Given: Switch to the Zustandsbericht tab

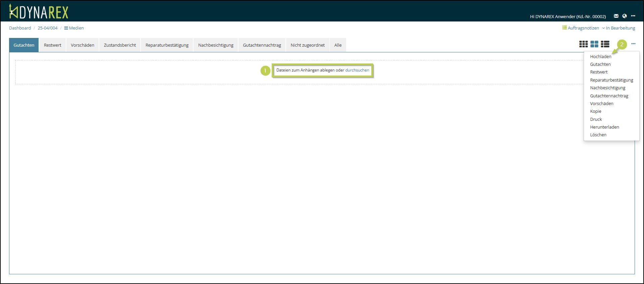Looking at the screenshot, I should click(120, 45).
